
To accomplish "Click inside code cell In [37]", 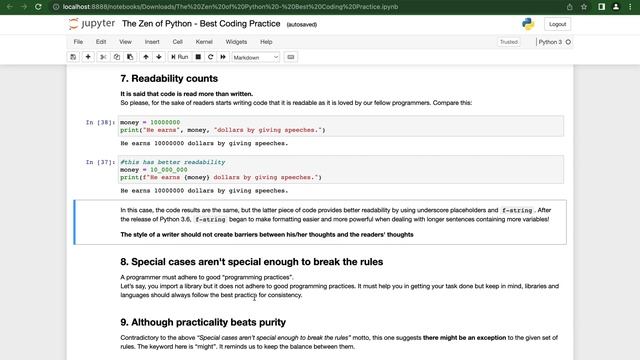I will coord(341,170).
